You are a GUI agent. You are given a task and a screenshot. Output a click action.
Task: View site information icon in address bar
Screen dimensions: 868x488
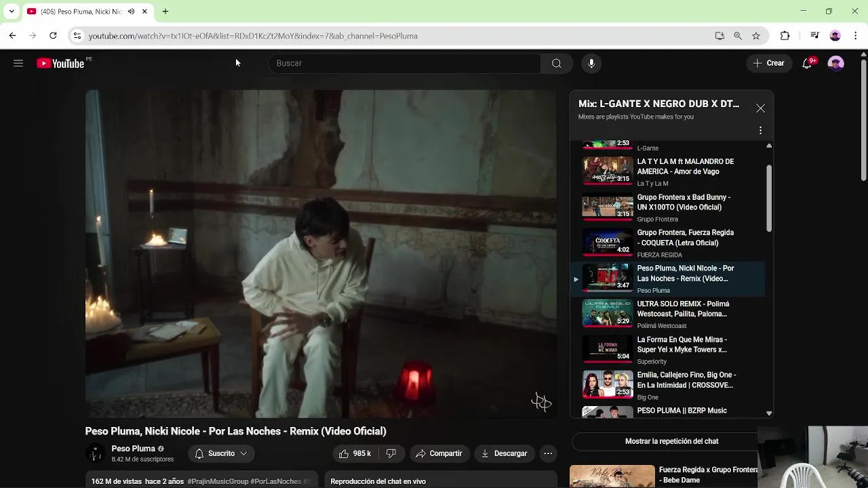[77, 36]
